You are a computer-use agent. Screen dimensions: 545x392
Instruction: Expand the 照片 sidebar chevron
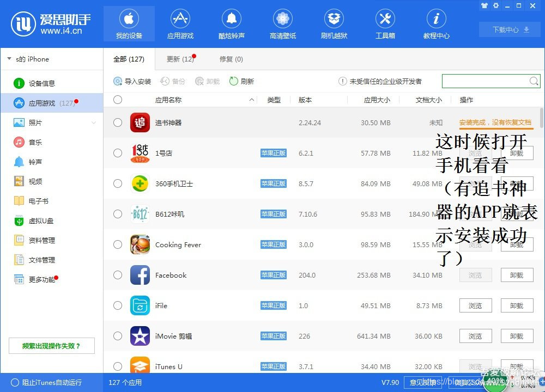tap(94, 123)
